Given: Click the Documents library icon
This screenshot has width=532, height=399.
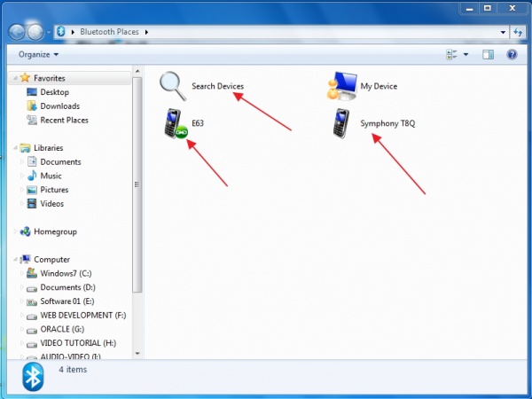Looking at the screenshot, I should 32,161.
